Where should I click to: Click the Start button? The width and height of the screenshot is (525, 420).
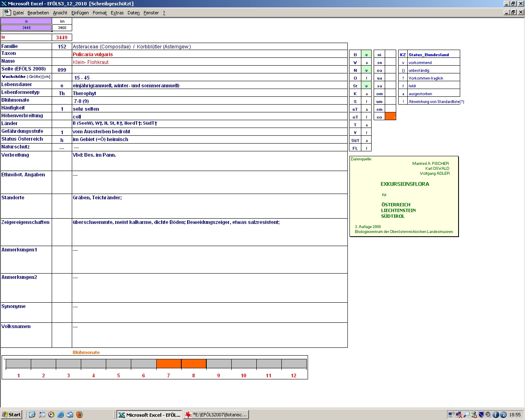click(x=11, y=415)
